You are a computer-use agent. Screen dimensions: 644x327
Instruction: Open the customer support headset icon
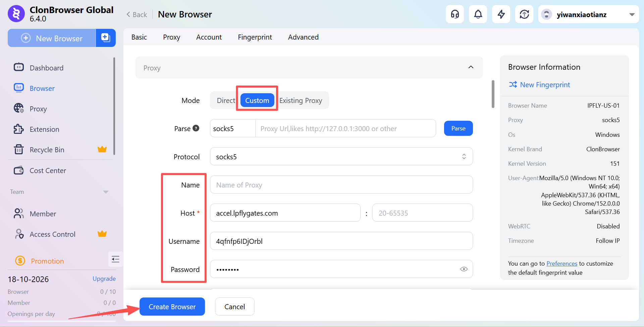pyautogui.click(x=455, y=14)
